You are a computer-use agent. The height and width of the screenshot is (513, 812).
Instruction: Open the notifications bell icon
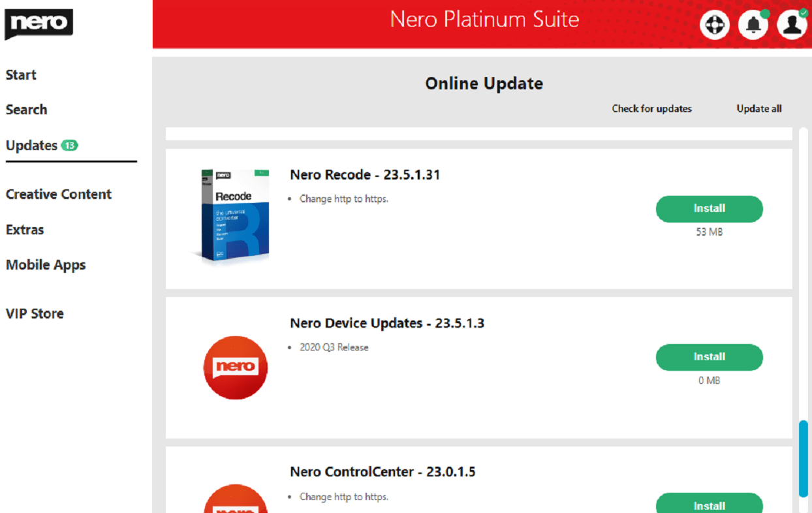point(753,25)
